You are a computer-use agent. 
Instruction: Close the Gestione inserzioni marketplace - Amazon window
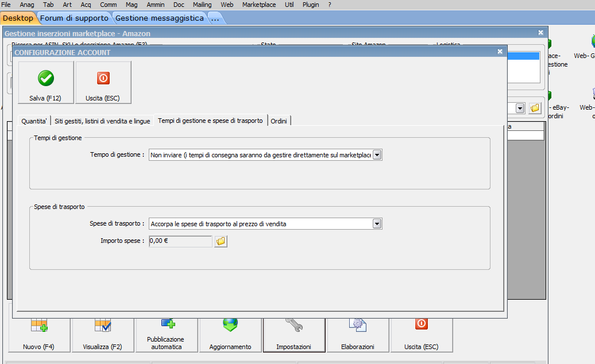click(541, 33)
